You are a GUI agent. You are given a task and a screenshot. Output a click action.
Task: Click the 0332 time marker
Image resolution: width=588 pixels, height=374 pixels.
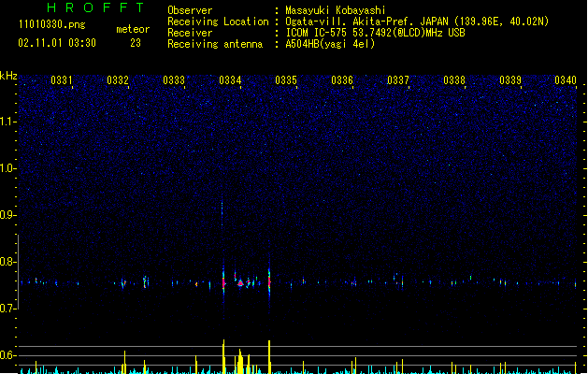tap(118, 80)
